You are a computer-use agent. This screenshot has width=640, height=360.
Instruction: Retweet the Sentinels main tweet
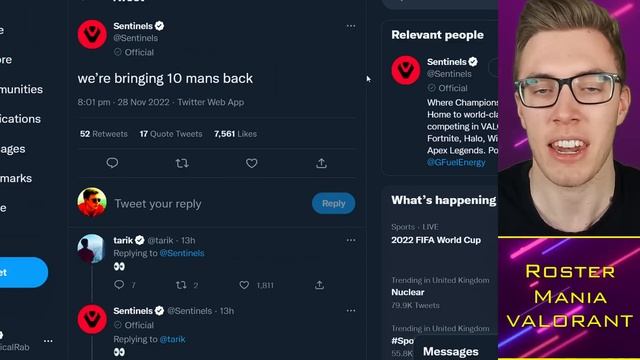click(182, 163)
